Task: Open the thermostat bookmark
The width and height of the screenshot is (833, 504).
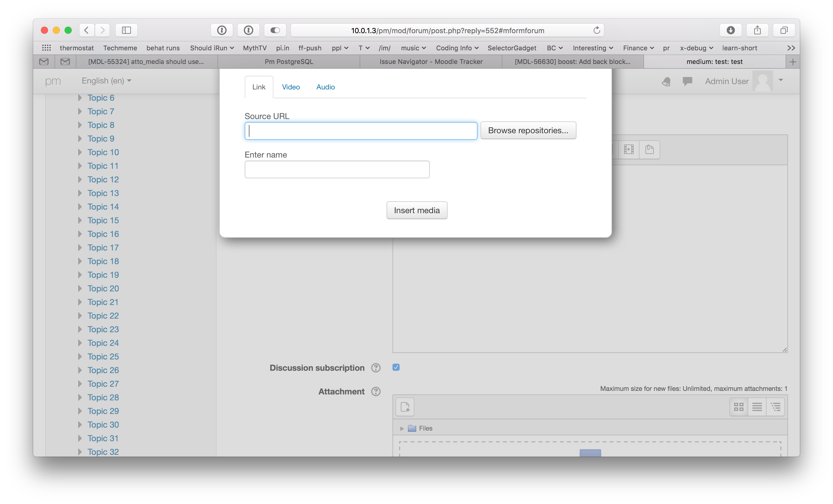Action: click(77, 48)
